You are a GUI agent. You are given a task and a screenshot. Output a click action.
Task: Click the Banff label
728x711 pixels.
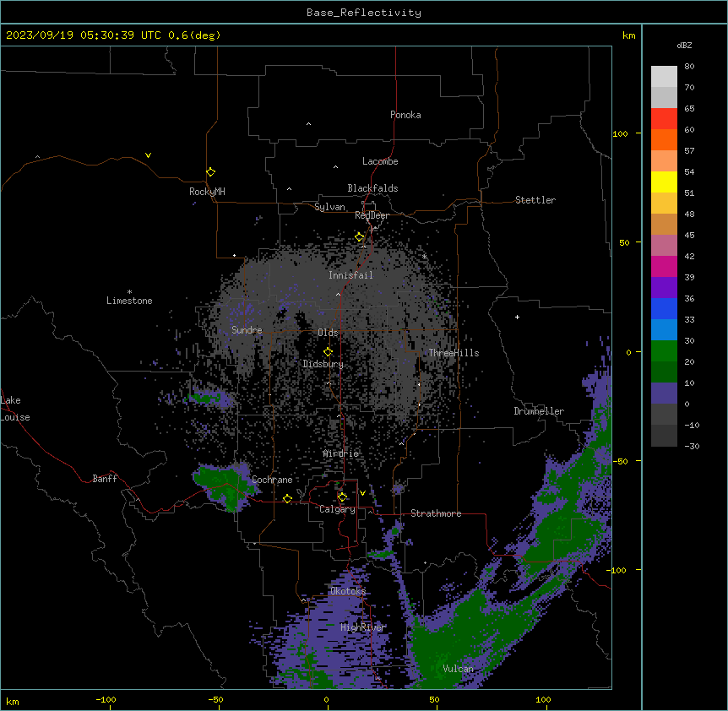(105, 479)
